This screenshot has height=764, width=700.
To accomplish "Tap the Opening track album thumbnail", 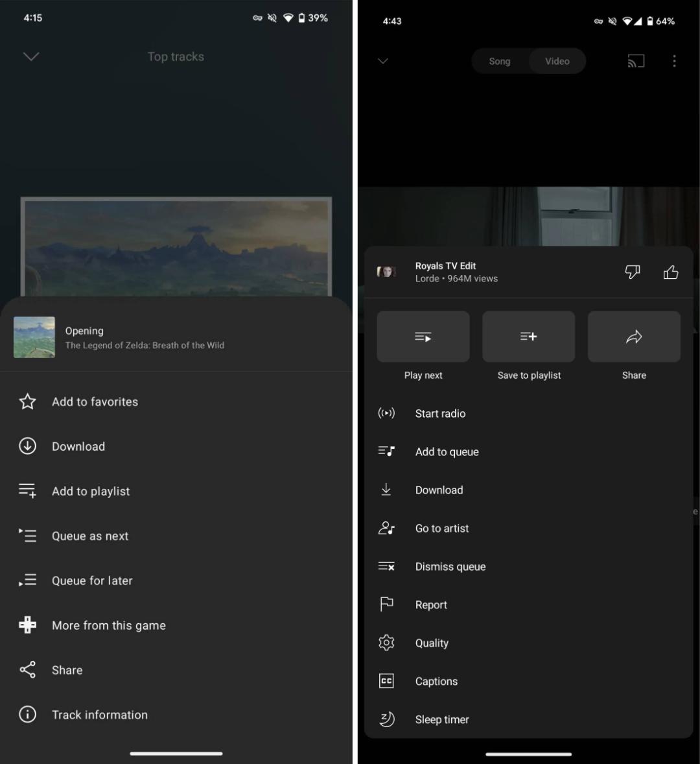I will 34,337.
